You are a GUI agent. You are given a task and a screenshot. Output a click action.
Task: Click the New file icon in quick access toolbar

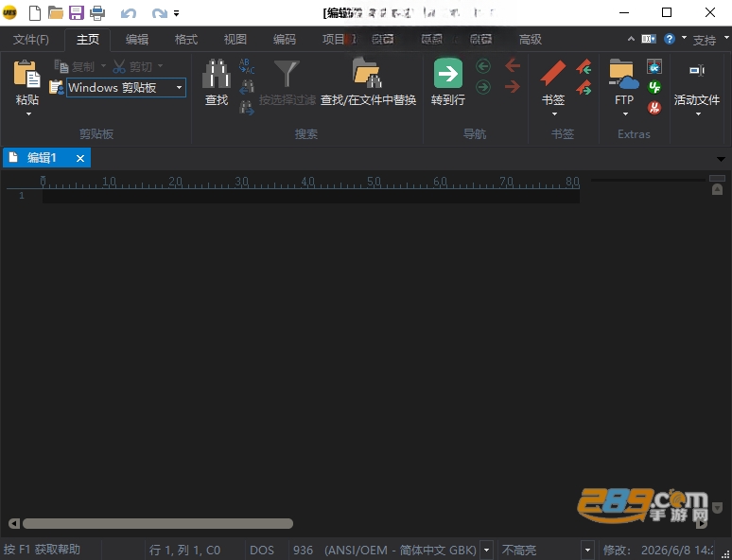pos(35,12)
